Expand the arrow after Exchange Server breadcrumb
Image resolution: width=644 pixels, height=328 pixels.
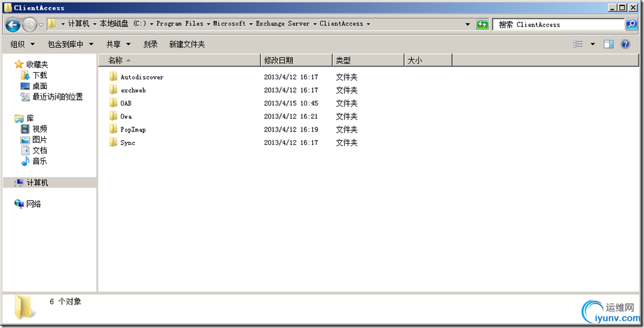pos(315,24)
